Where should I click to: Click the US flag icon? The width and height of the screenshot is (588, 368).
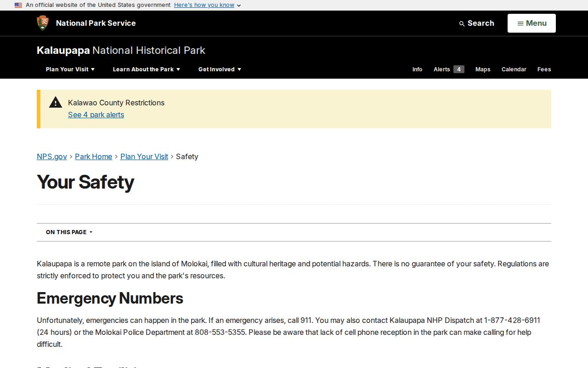(x=18, y=5)
